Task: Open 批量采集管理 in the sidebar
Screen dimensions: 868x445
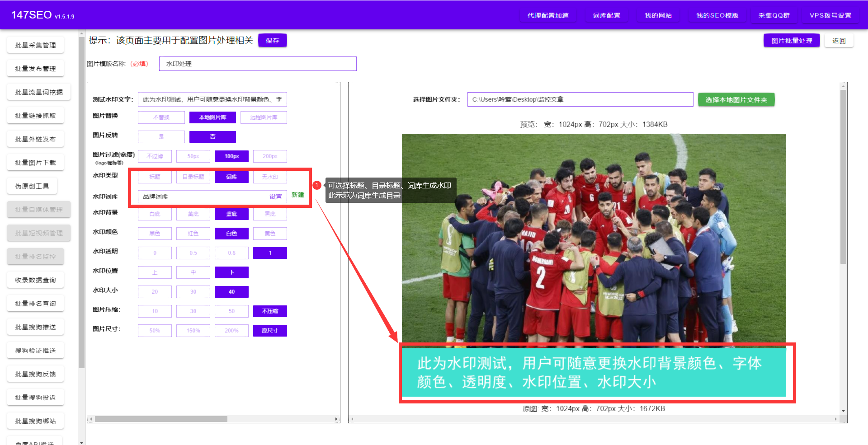Action: click(x=35, y=45)
